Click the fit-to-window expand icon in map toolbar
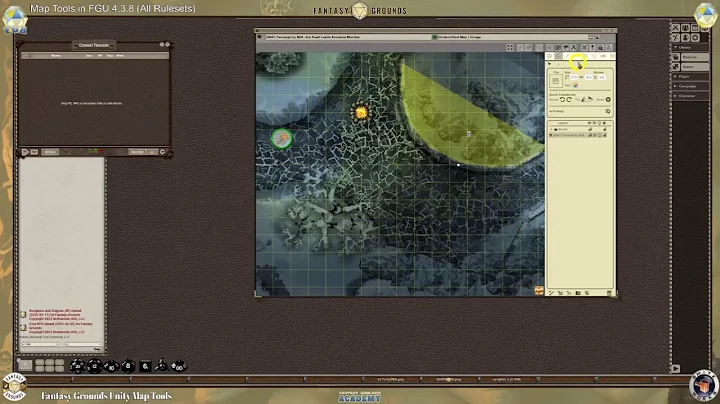Image resolution: width=720 pixels, height=404 pixels. pyautogui.click(x=510, y=47)
